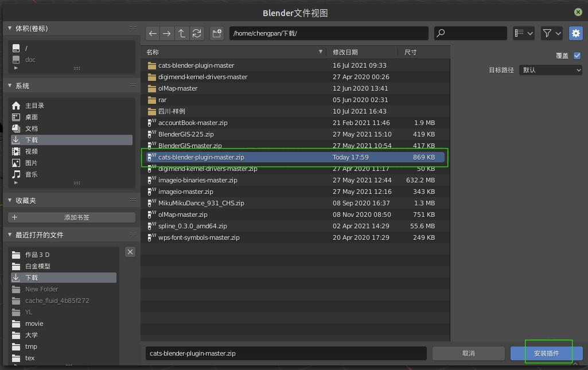Open the display mode dropdown
Viewport: 588px width, 370px height.
(524, 33)
